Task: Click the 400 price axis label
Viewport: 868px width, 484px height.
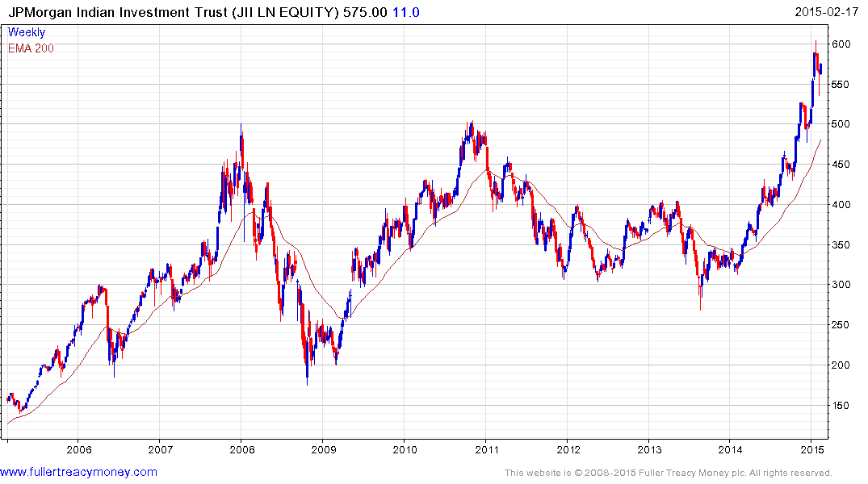Action: coord(841,205)
